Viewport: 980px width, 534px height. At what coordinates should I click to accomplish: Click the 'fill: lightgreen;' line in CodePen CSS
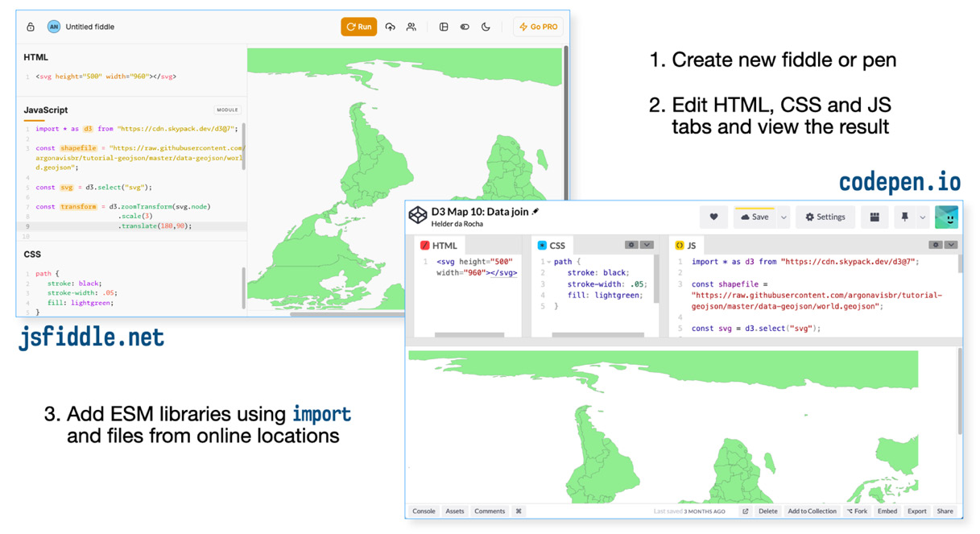pyautogui.click(x=605, y=295)
